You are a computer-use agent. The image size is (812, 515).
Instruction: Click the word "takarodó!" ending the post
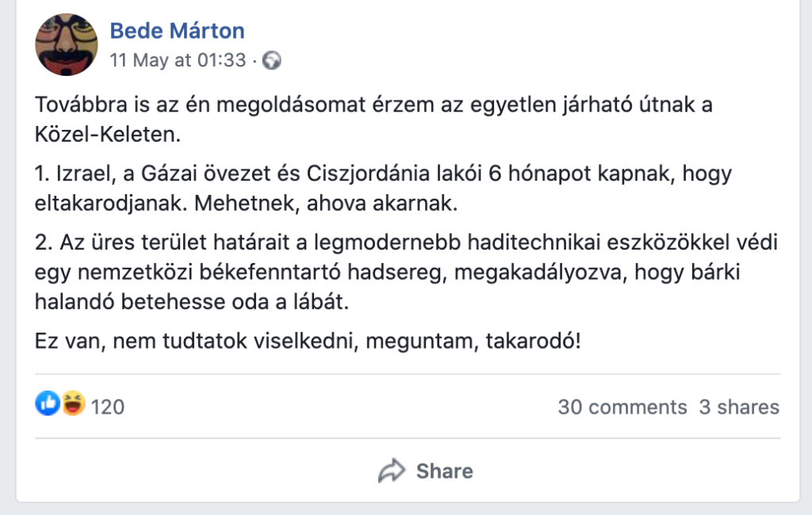point(534,341)
